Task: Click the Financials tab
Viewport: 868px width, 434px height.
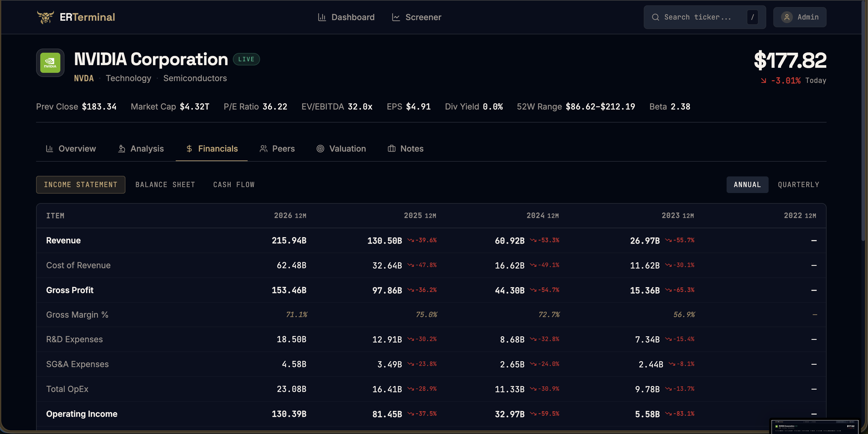Action: point(212,149)
